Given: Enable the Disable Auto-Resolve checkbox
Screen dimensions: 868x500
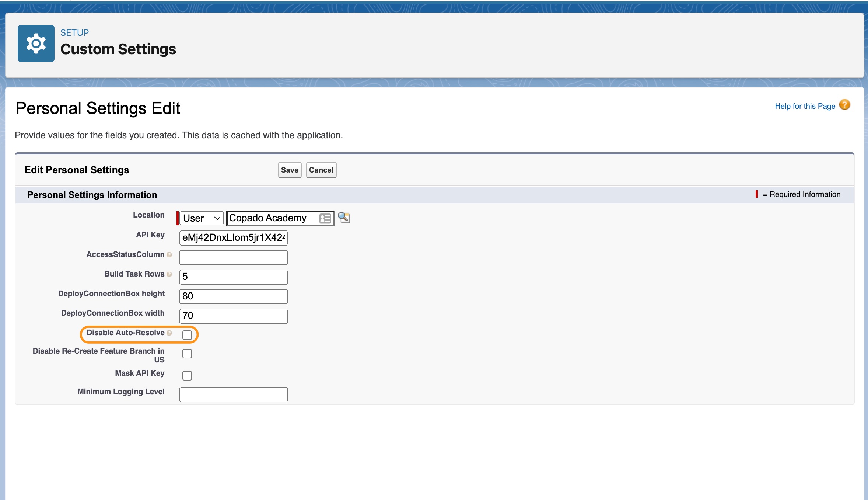Looking at the screenshot, I should tap(187, 335).
